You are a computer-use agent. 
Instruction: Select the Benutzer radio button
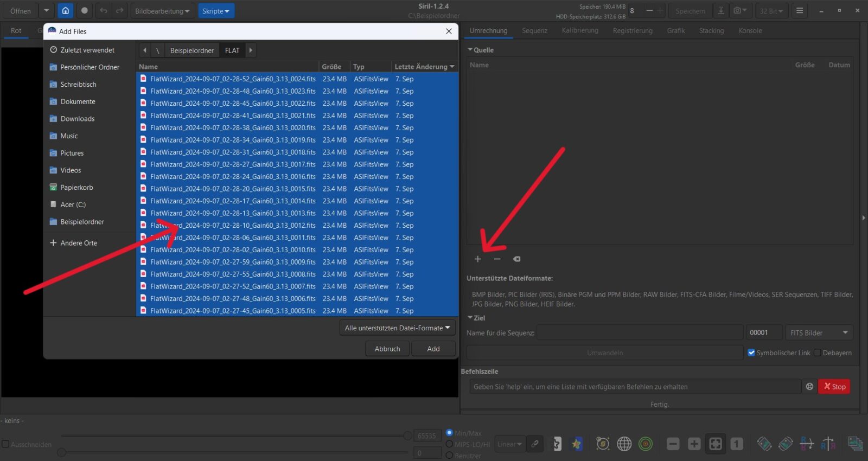[x=449, y=456]
